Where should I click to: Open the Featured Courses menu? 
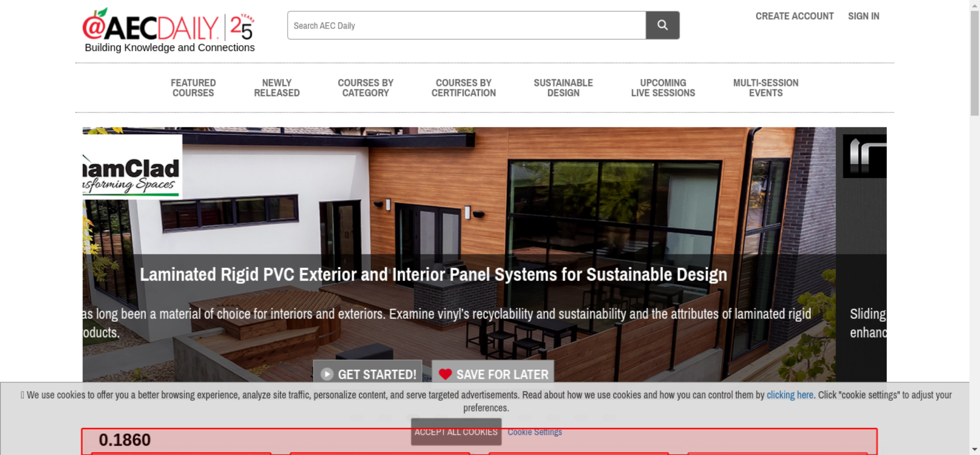193,88
